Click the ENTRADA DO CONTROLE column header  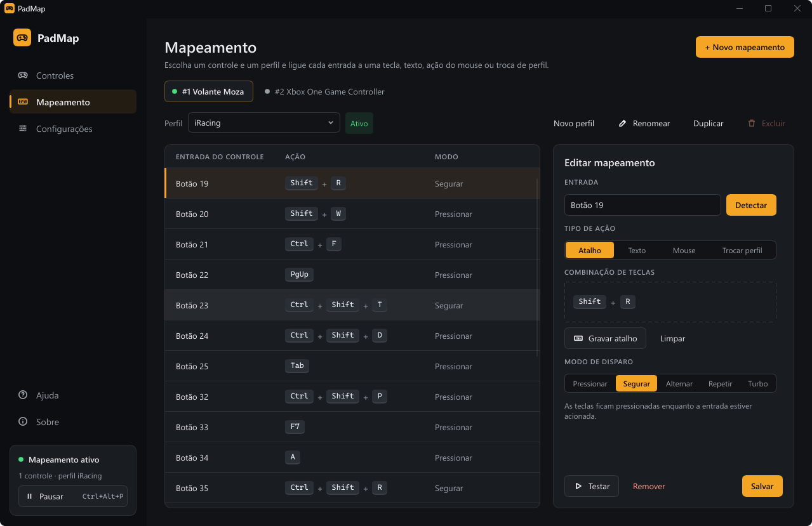click(x=220, y=157)
